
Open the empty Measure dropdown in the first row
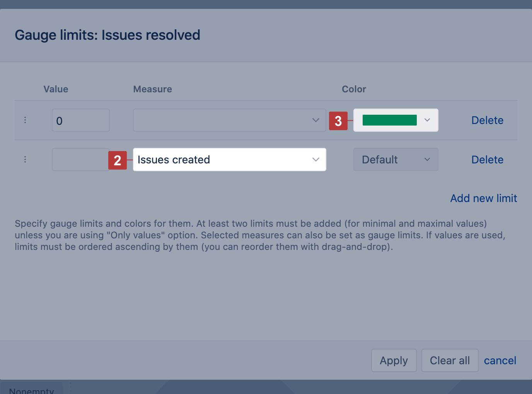[x=230, y=120]
